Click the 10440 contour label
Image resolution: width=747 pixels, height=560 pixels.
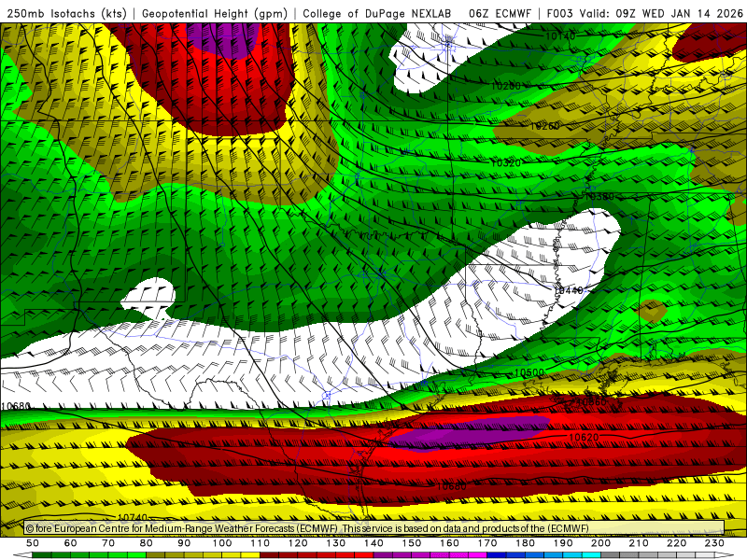(569, 290)
